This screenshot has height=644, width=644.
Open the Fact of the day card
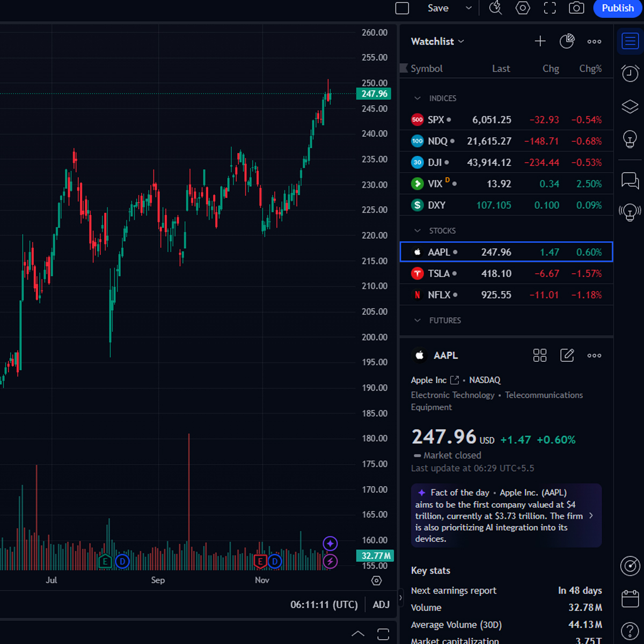pos(506,516)
